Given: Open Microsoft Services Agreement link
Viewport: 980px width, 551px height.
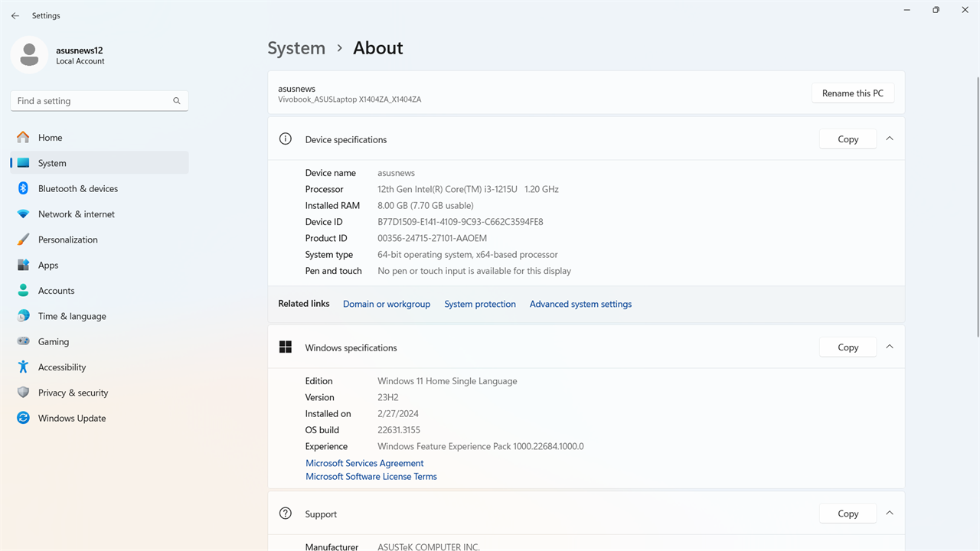Looking at the screenshot, I should (364, 463).
